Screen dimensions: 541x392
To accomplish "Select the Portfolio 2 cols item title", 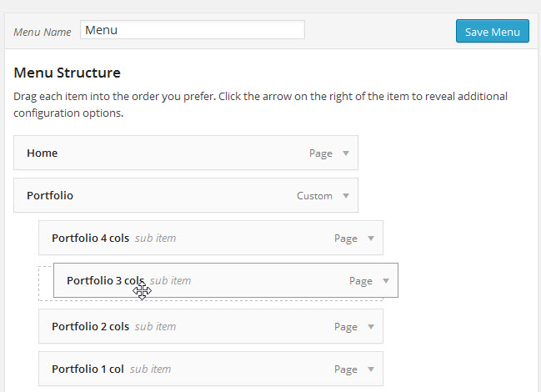I will point(90,327).
